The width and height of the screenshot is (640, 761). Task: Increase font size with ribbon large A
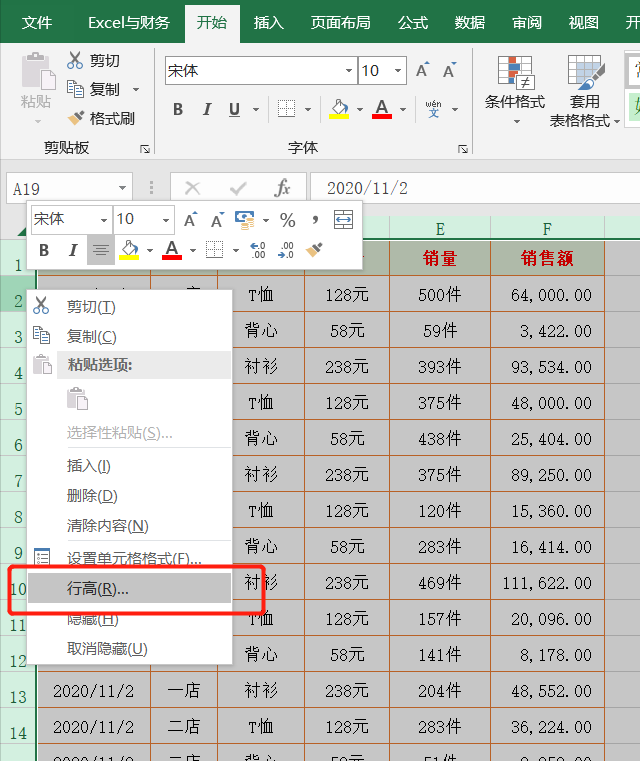point(423,70)
